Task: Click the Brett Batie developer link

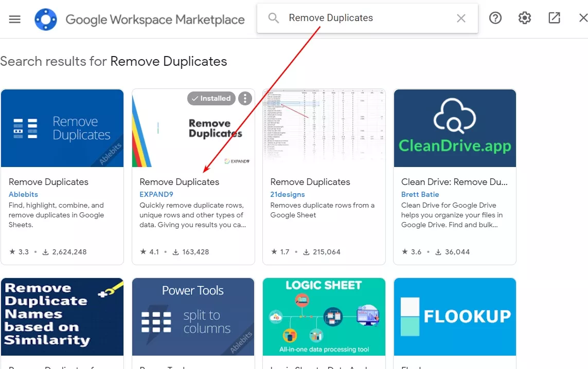Action: 420,194
